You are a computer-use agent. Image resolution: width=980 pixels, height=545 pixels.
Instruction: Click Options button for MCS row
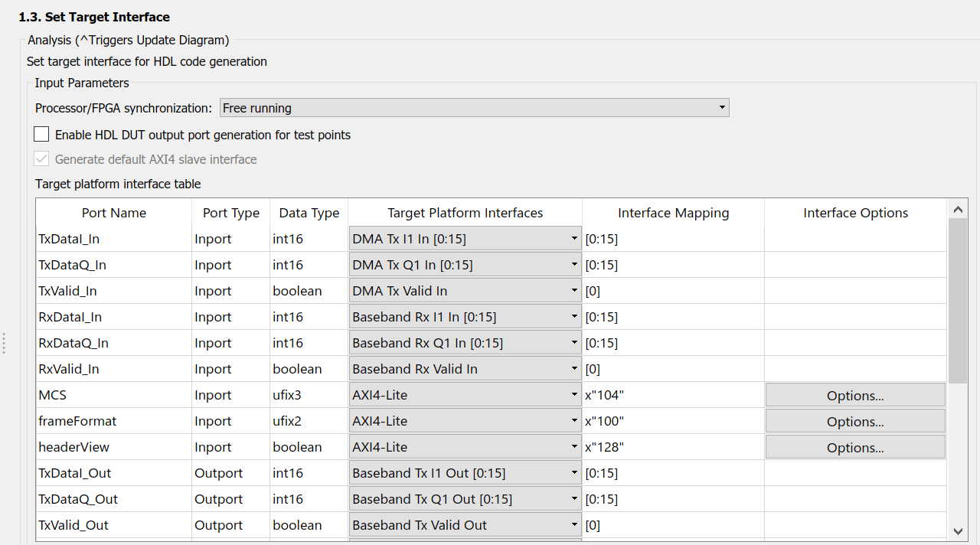[x=855, y=396]
